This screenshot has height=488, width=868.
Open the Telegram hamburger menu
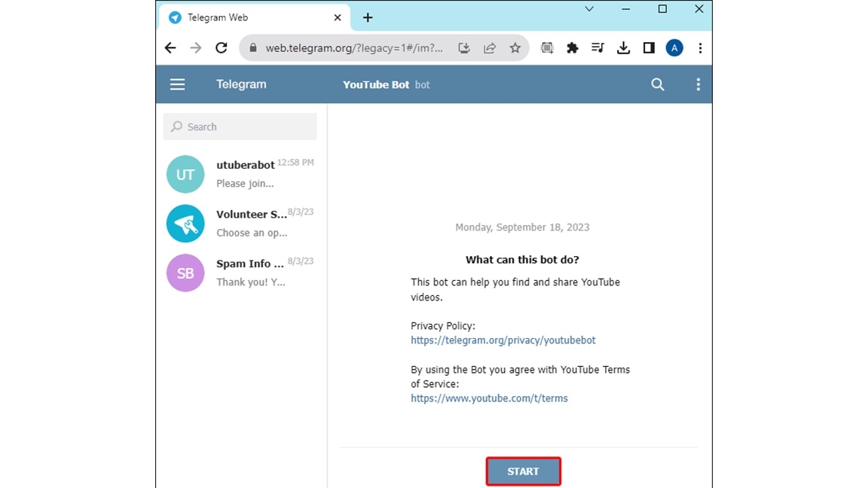pos(177,84)
